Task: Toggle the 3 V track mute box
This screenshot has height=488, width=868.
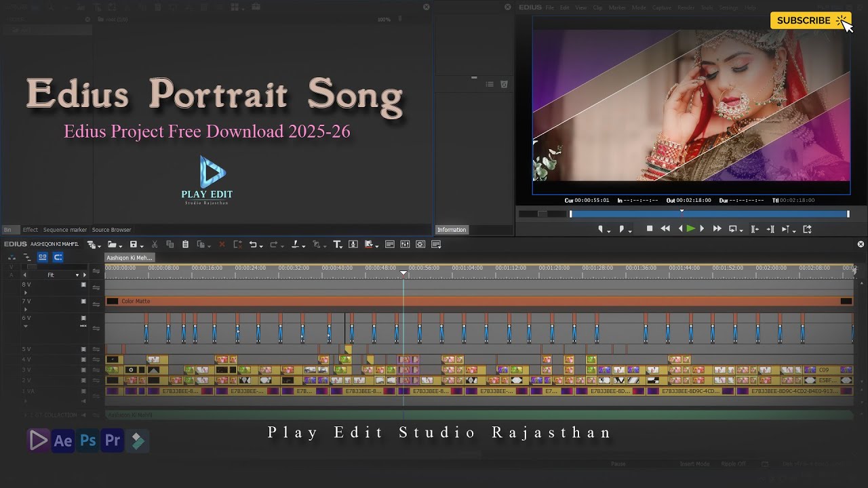Action: point(83,370)
